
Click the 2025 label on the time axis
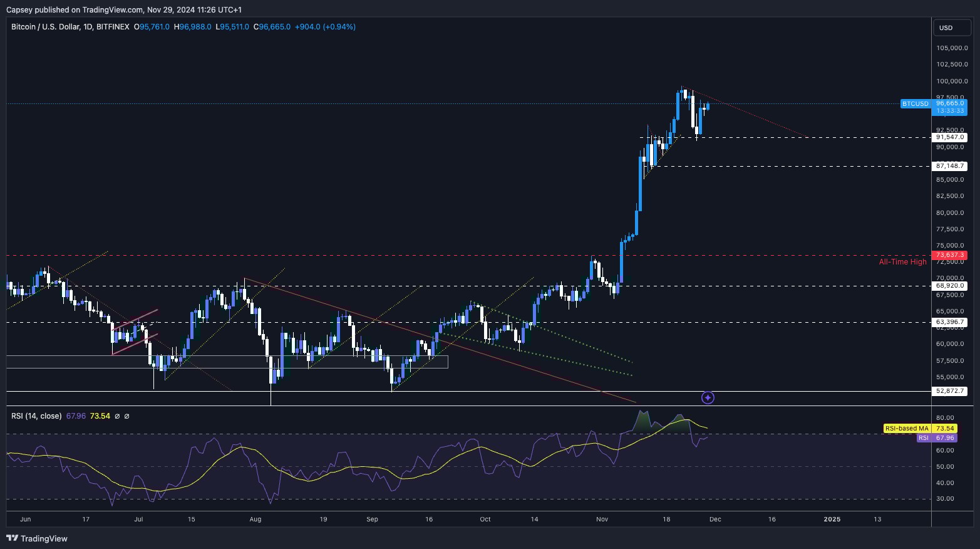click(832, 520)
